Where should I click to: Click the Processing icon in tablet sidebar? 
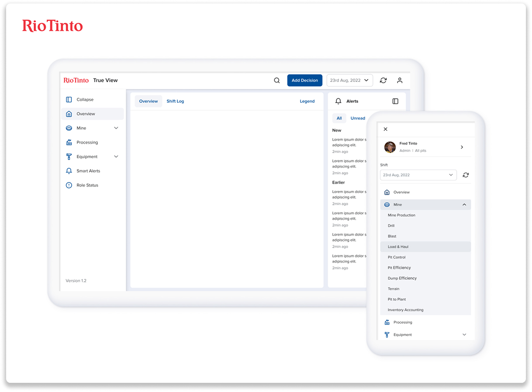click(x=69, y=142)
